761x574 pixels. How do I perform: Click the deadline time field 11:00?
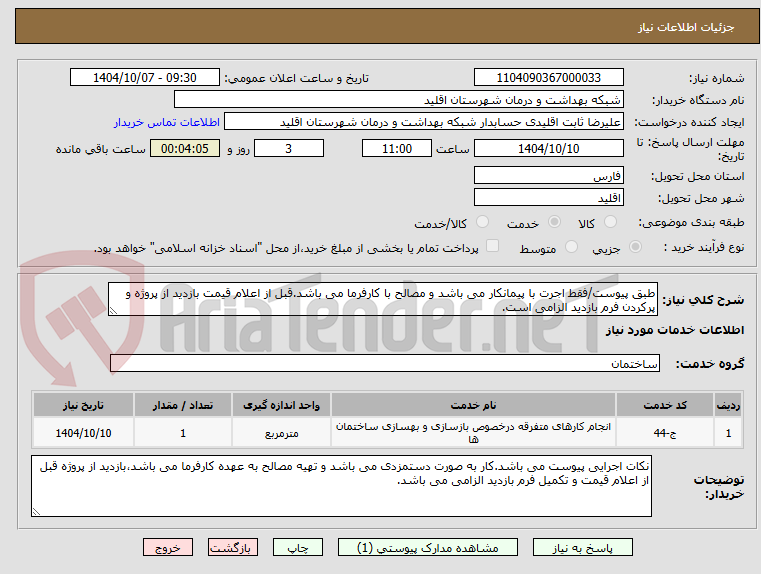pyautogui.click(x=397, y=148)
